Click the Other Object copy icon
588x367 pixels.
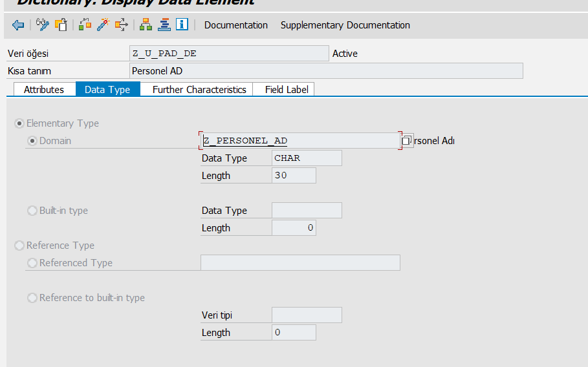[x=61, y=25]
